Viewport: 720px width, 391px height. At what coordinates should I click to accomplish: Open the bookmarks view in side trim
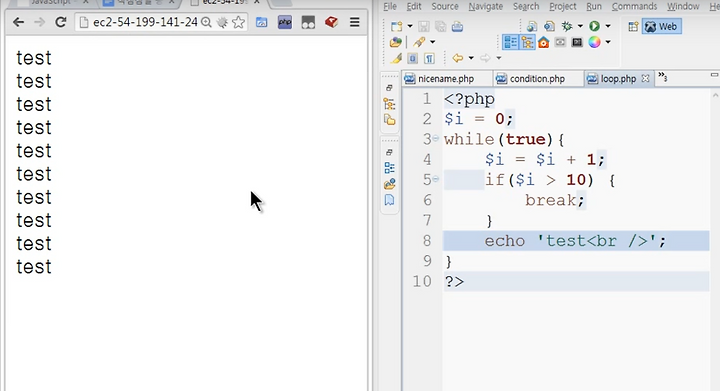pos(389,200)
